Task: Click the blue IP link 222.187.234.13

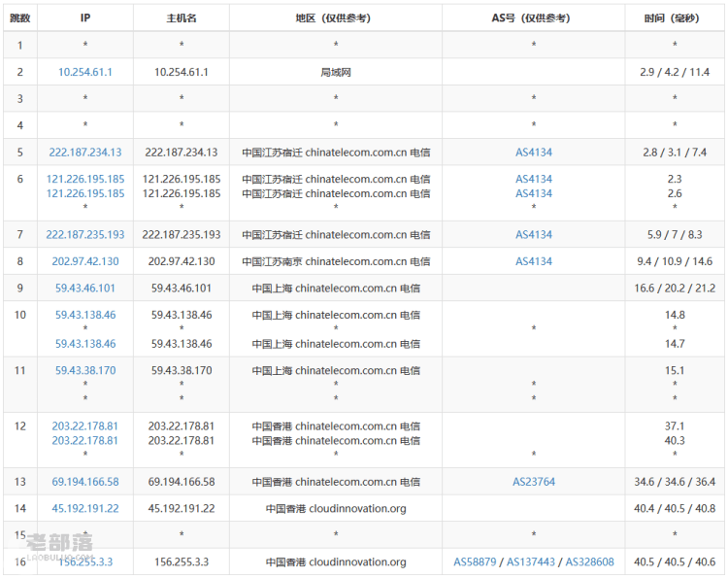Action: click(84, 153)
